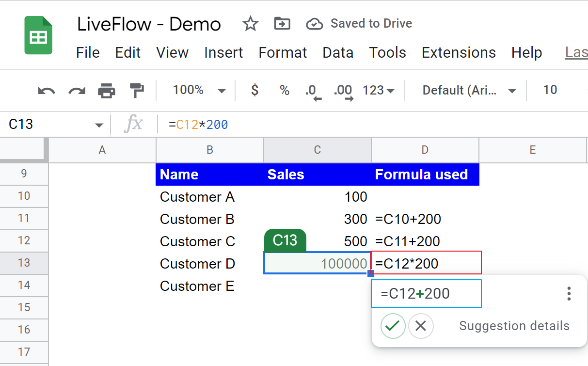Click the cell with value 300
The height and width of the screenshot is (366, 588).
pos(318,219)
